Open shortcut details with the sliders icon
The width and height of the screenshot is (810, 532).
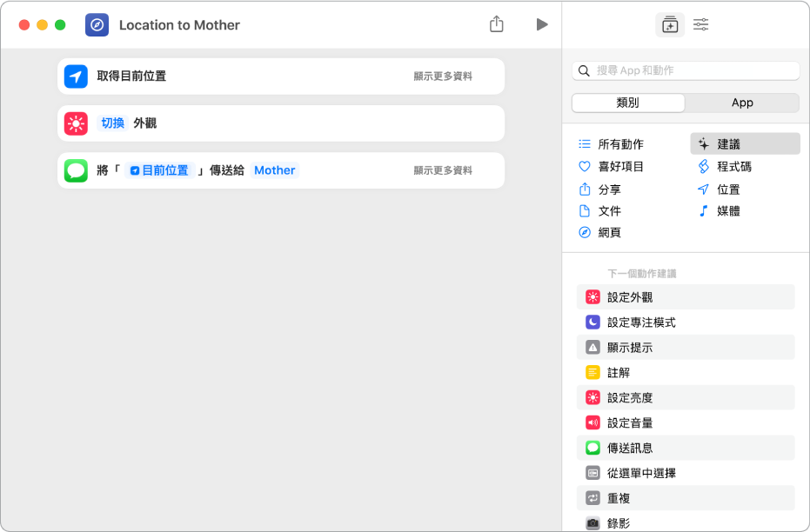pos(700,24)
